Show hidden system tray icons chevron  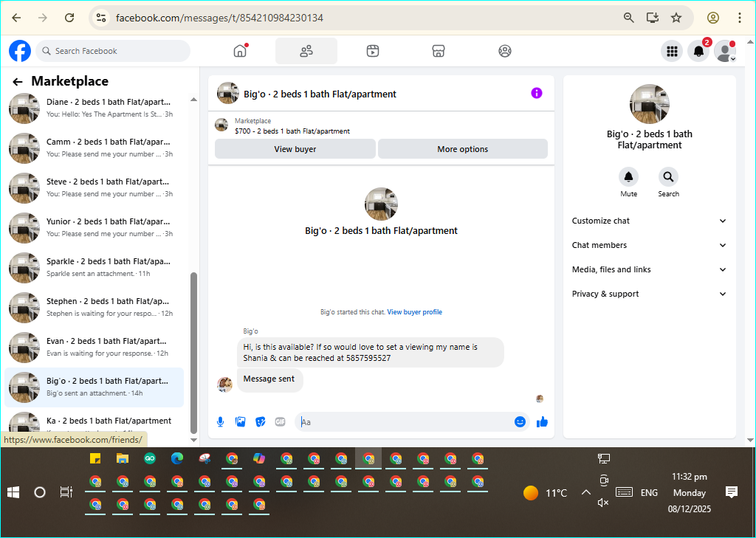pyautogui.click(x=585, y=492)
